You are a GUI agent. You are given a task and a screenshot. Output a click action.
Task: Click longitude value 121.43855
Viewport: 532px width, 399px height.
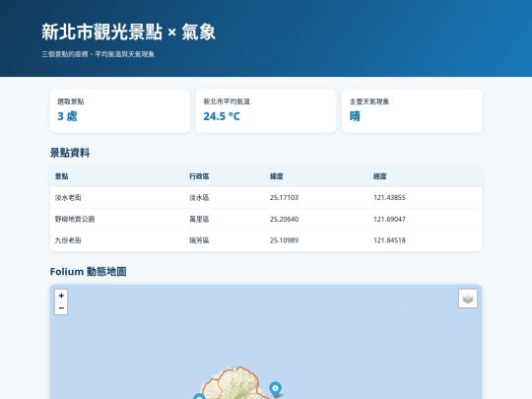[389, 197]
